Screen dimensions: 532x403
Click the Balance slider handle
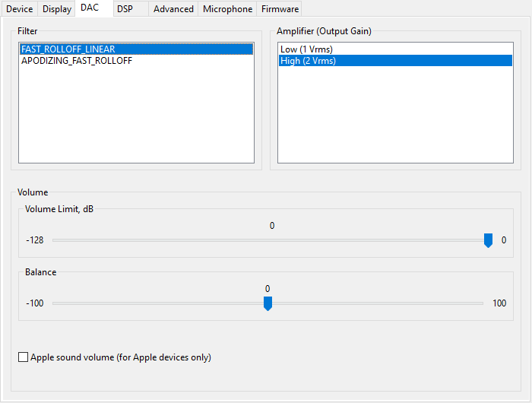tap(268, 303)
